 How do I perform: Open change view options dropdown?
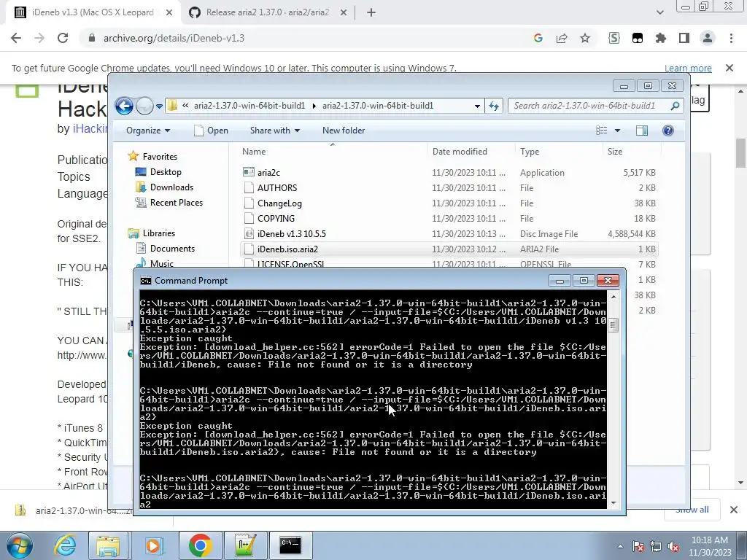pyautogui.click(x=617, y=131)
